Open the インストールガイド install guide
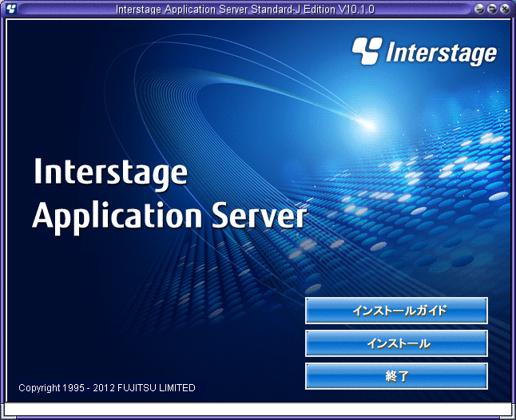Screen dimensions: 516x420 [x=396, y=311]
